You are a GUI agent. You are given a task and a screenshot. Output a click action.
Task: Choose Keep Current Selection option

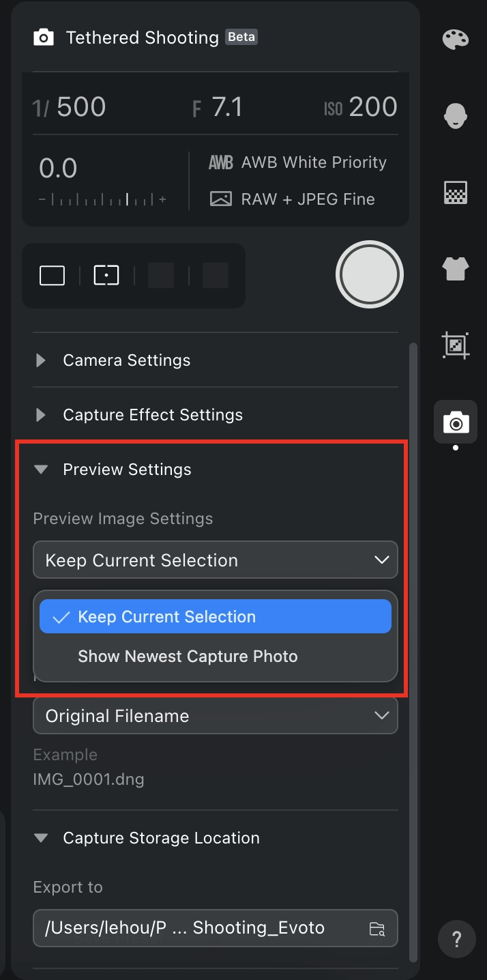(215, 617)
